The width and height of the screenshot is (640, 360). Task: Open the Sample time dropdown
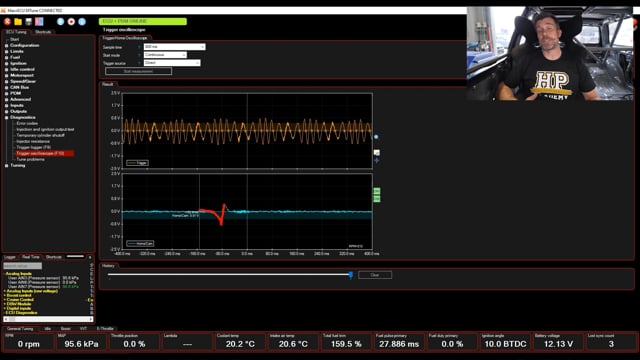pos(175,47)
